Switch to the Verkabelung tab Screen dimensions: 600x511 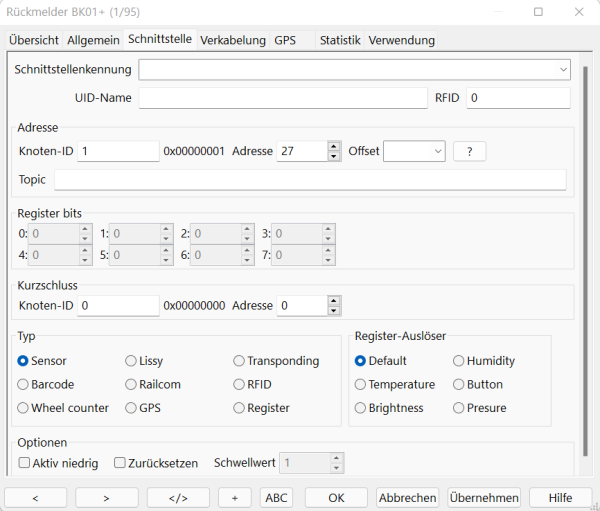click(232, 40)
